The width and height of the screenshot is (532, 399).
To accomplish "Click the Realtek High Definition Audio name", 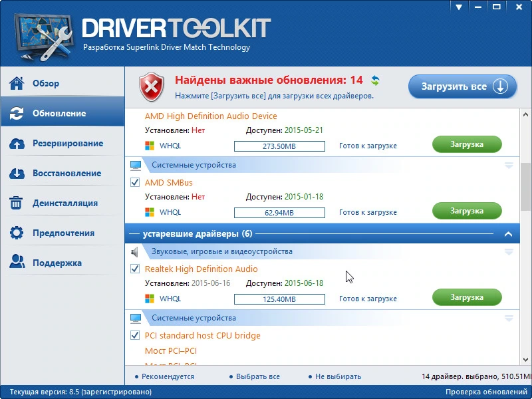I will point(201,269).
